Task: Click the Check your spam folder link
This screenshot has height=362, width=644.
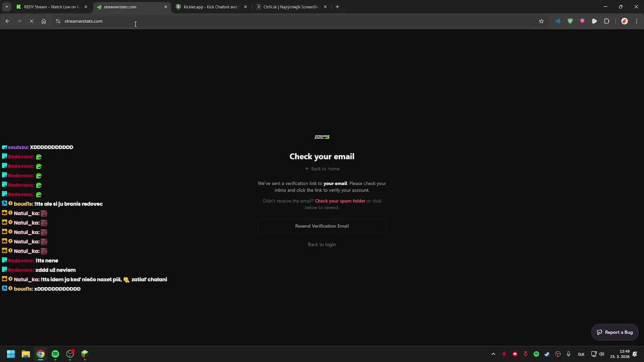Action: (340, 201)
